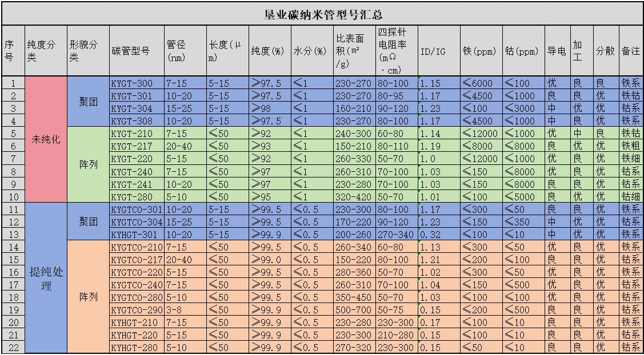The height and width of the screenshot is (355, 644).
Task: Click the 备注 header cell
Action: 631,50
